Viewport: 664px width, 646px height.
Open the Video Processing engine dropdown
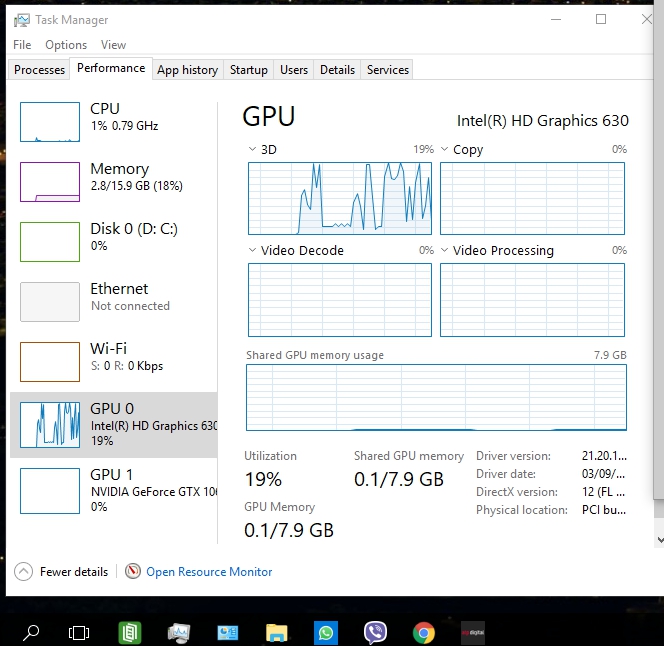click(444, 250)
